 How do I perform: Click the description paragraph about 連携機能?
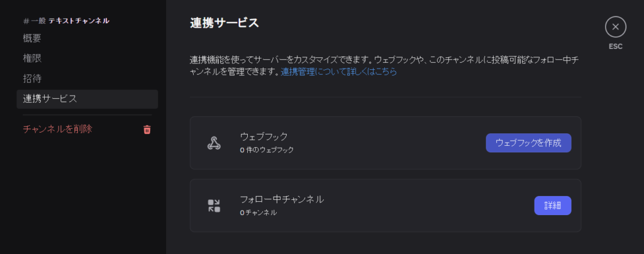coord(385,66)
